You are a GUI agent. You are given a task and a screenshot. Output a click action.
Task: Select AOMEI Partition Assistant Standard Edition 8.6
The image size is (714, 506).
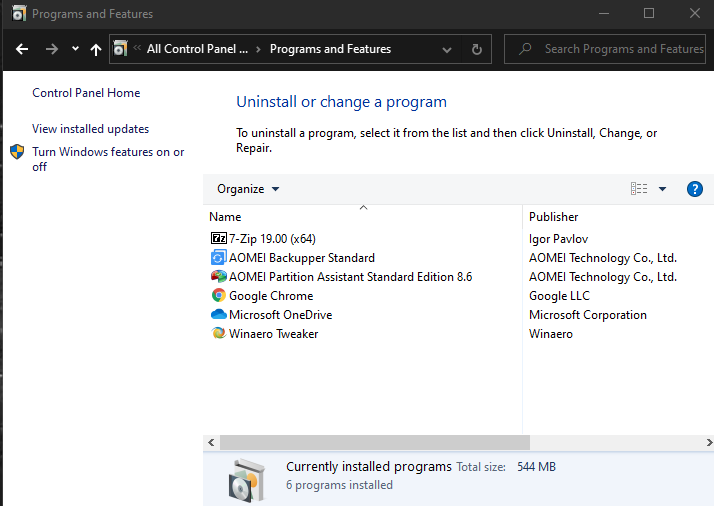tap(350, 277)
